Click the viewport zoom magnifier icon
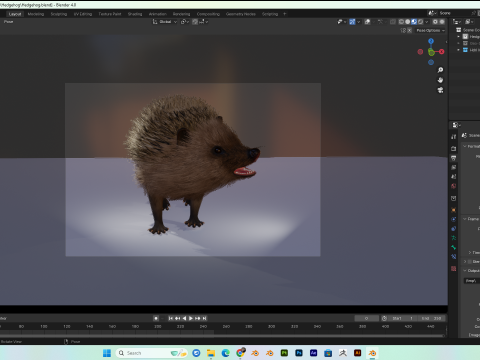 pyautogui.click(x=440, y=70)
